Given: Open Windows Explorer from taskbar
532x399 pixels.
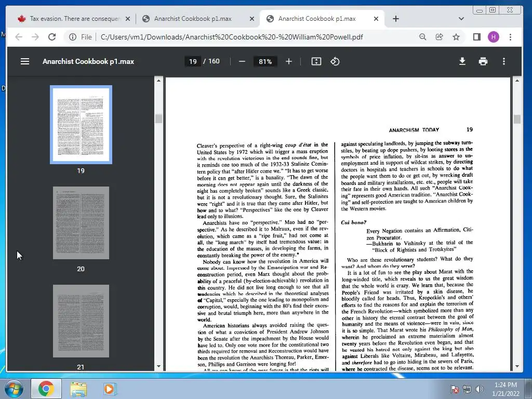Looking at the screenshot, I should click(x=78, y=389).
